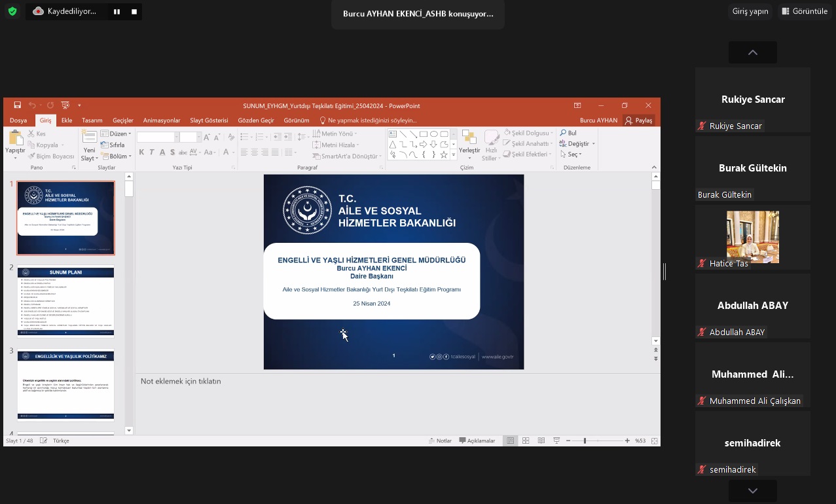The image size is (836, 504).
Task: Click the green shield security icon
Action: pos(12,11)
